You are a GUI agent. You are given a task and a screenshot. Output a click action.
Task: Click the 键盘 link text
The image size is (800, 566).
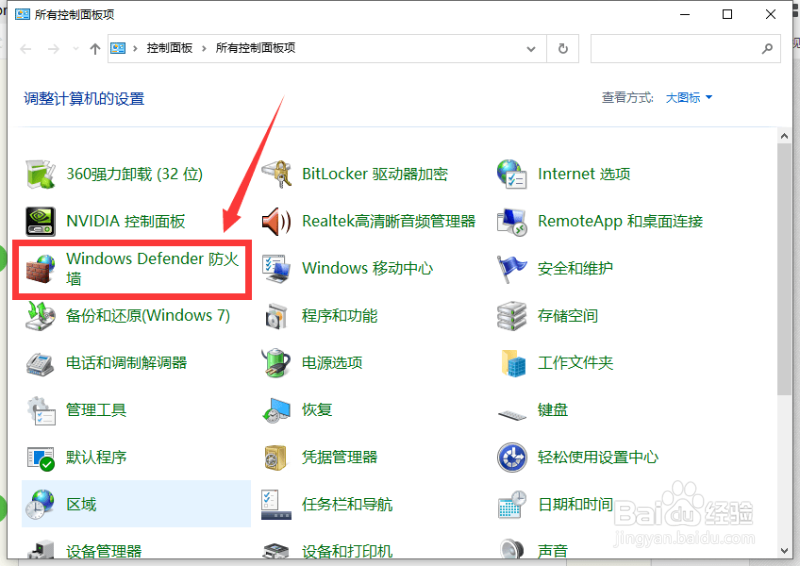[553, 410]
